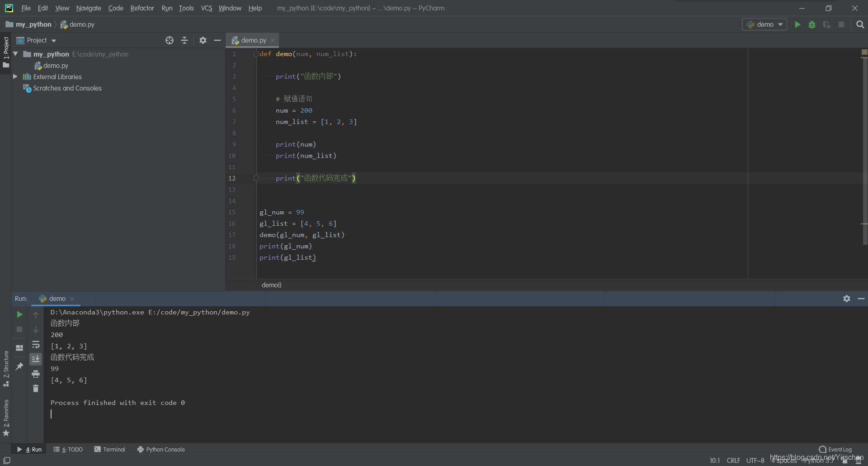Click the Stop icon in top toolbar
Viewport: 868px width, 466px height.
pos(841,24)
